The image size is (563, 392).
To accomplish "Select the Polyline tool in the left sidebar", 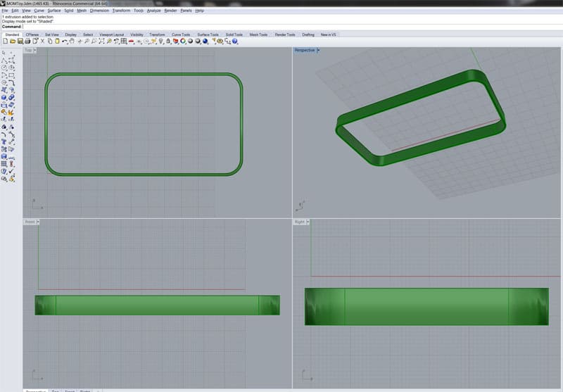I will pos(4,61).
